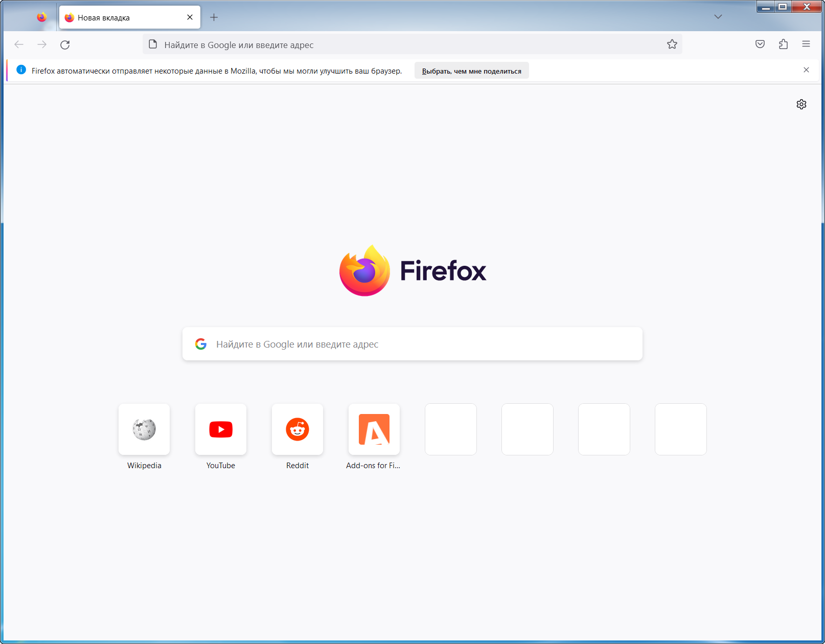Screen dimensions: 825x644
Task: Open new tab personalization gear
Action: tap(801, 104)
